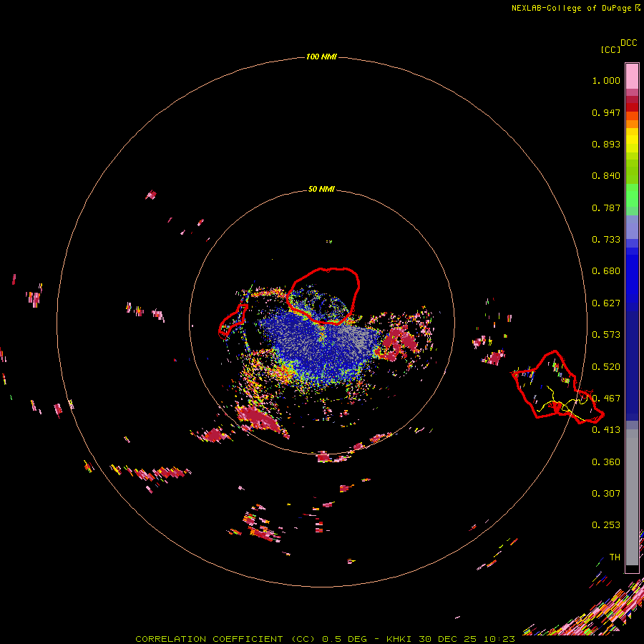644x644 pixels.
Task: Click the 0.680 scale value
Action: (x=606, y=271)
